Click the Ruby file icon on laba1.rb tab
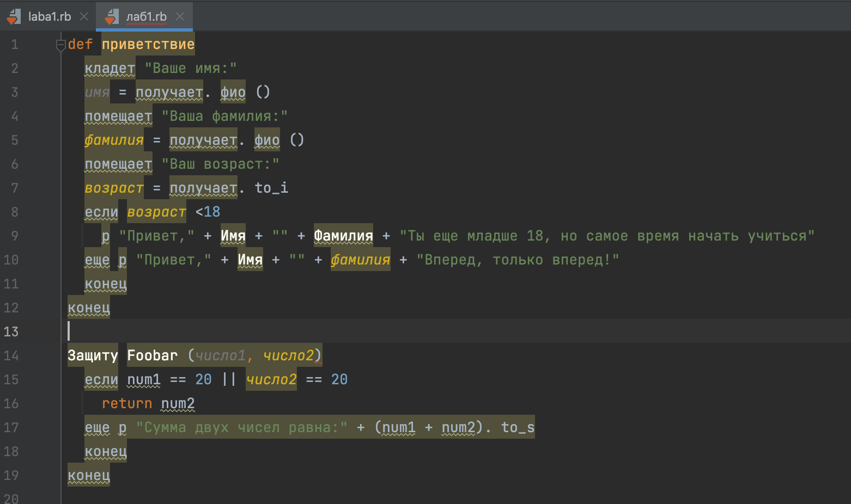 point(14,17)
